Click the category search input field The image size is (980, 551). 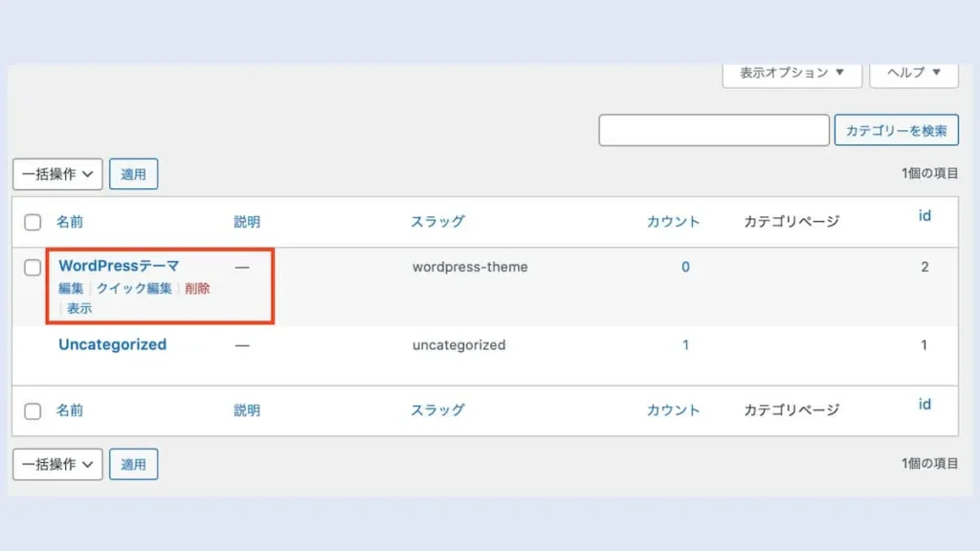[714, 130]
